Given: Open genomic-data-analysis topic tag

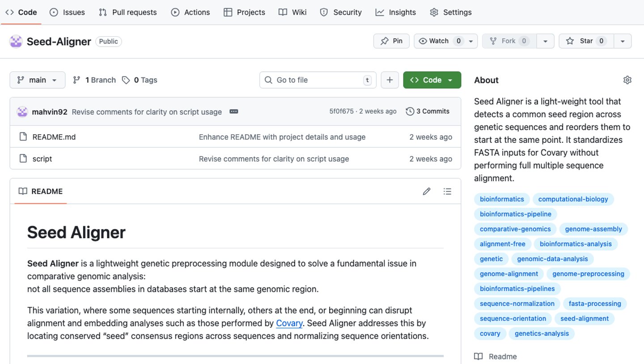Looking at the screenshot, I should click(x=553, y=259).
